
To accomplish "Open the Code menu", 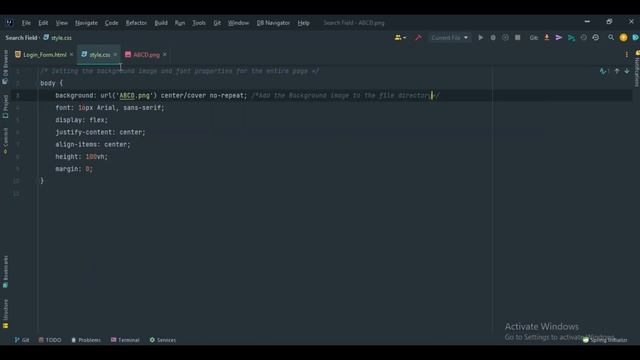I will tap(111, 23).
